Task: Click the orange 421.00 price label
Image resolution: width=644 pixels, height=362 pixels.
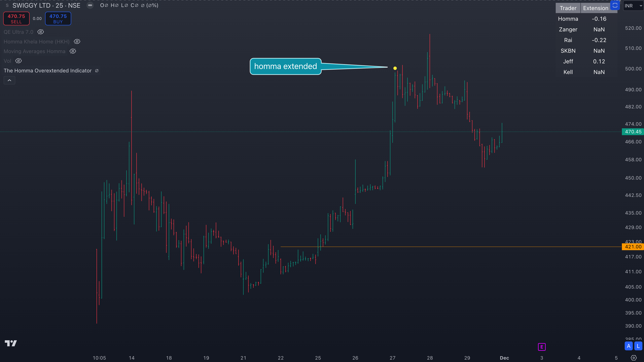Action: click(633, 247)
